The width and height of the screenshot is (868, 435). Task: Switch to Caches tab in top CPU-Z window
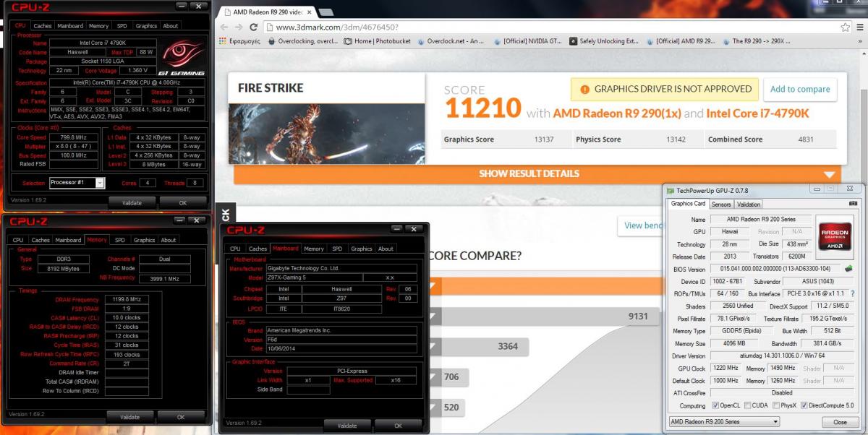[x=43, y=26]
